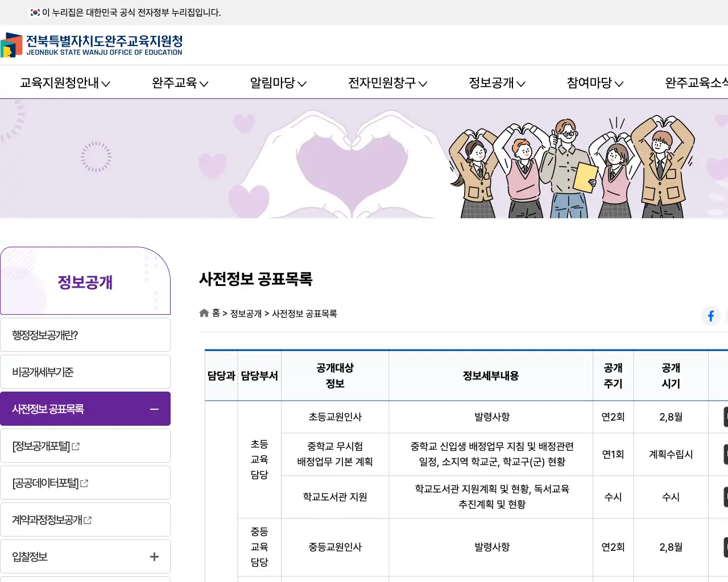Click the Facebook share icon
728x582 pixels.
click(x=710, y=316)
